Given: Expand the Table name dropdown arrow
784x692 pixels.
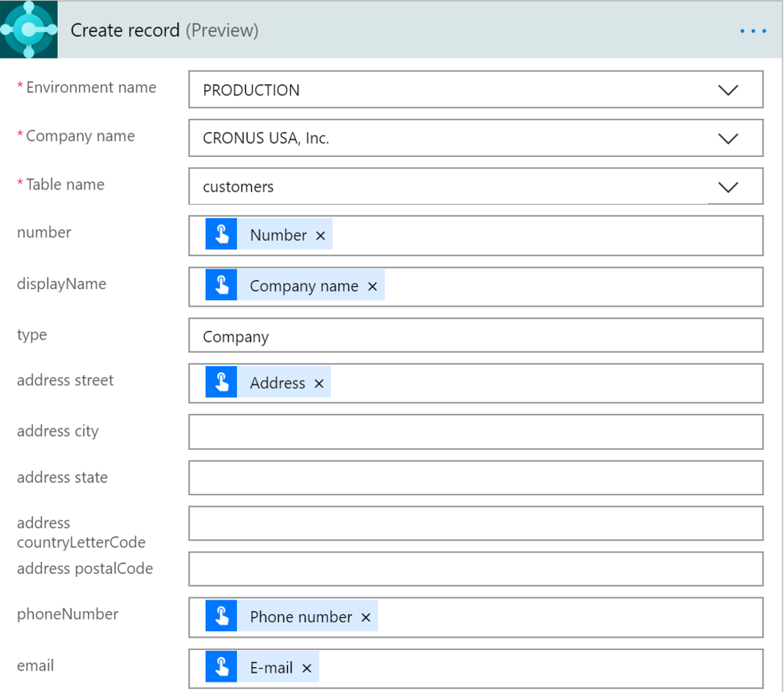Looking at the screenshot, I should coord(728,187).
